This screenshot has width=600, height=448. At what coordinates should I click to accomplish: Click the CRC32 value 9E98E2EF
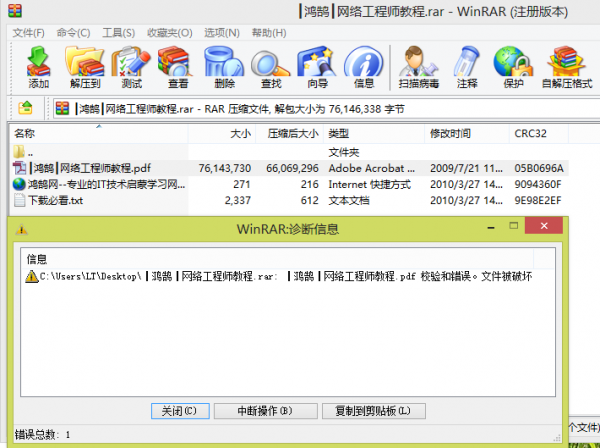coord(538,200)
